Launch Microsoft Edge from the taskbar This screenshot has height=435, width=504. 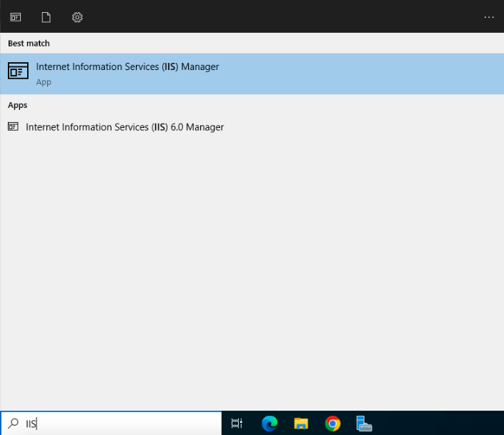(x=270, y=423)
